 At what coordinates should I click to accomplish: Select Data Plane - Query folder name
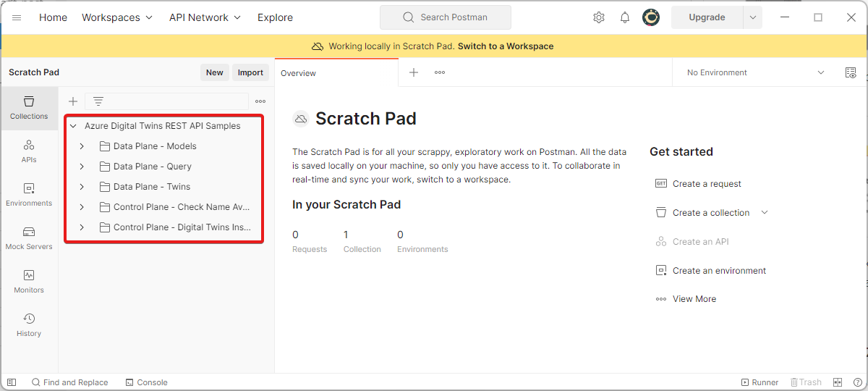pyautogui.click(x=153, y=167)
